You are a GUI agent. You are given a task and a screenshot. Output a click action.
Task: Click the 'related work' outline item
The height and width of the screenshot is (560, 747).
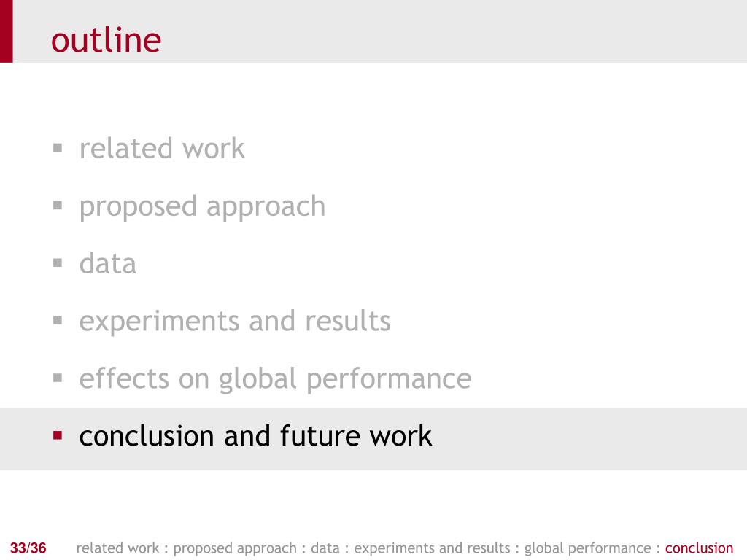click(x=162, y=149)
